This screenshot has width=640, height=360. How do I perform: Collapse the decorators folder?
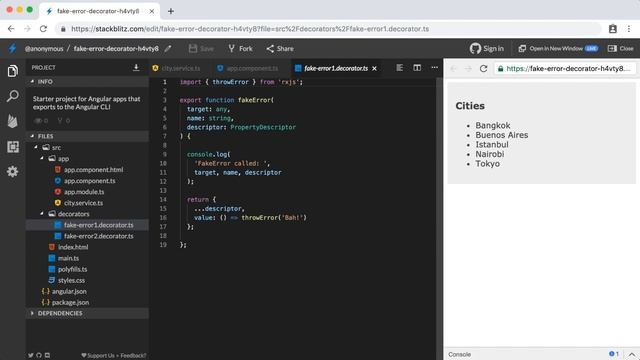tap(42, 213)
